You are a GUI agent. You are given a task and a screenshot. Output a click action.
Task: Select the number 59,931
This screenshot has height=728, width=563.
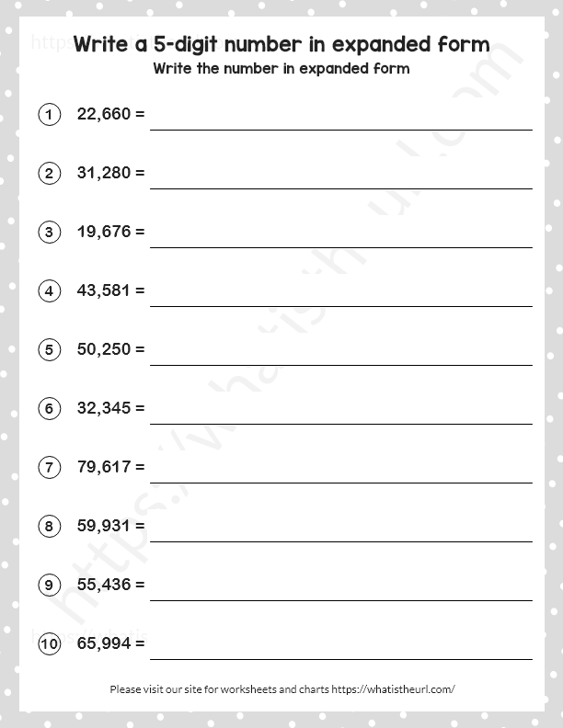[105, 526]
